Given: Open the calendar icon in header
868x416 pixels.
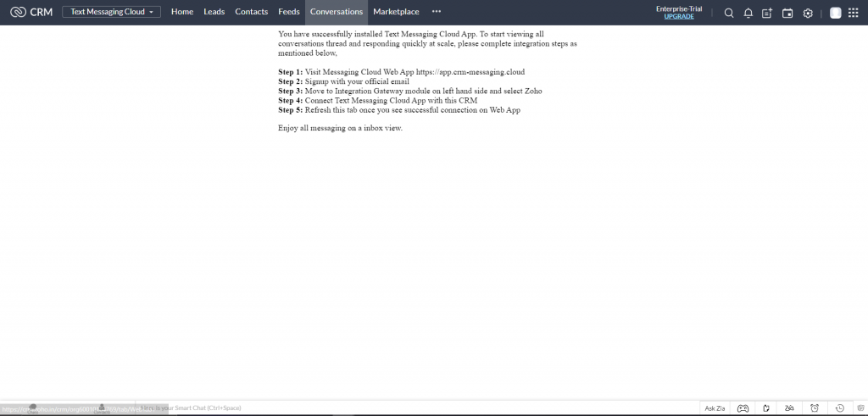Looking at the screenshot, I should (787, 14).
